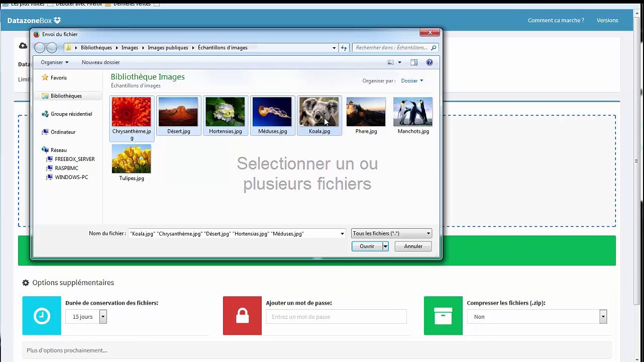Expand the address bar history dropdown
This screenshot has height=362, width=644.
(x=334, y=48)
